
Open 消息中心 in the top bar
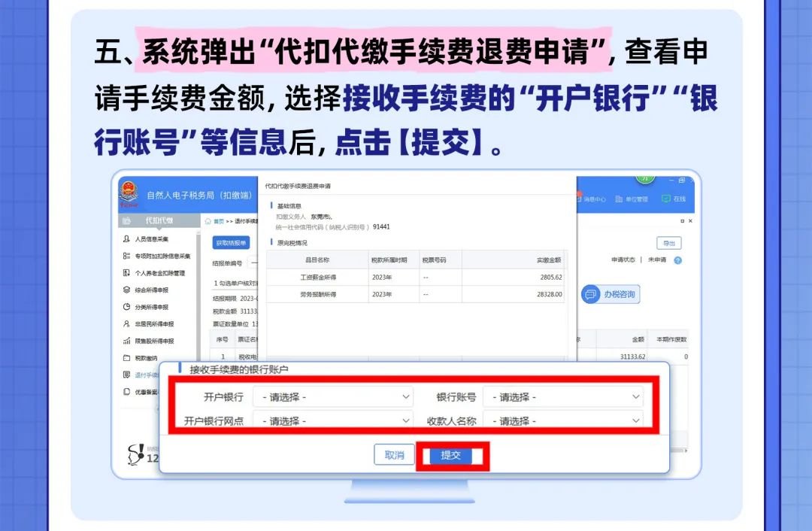(590, 199)
